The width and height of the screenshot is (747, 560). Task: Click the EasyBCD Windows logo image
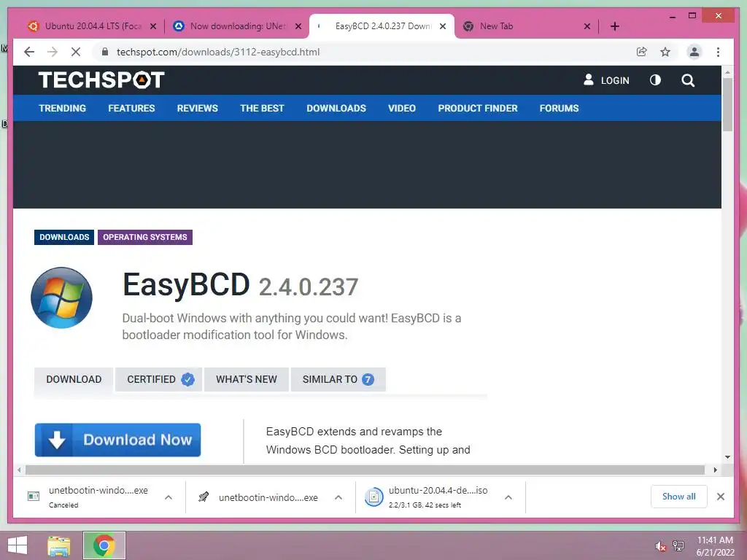[x=61, y=297]
